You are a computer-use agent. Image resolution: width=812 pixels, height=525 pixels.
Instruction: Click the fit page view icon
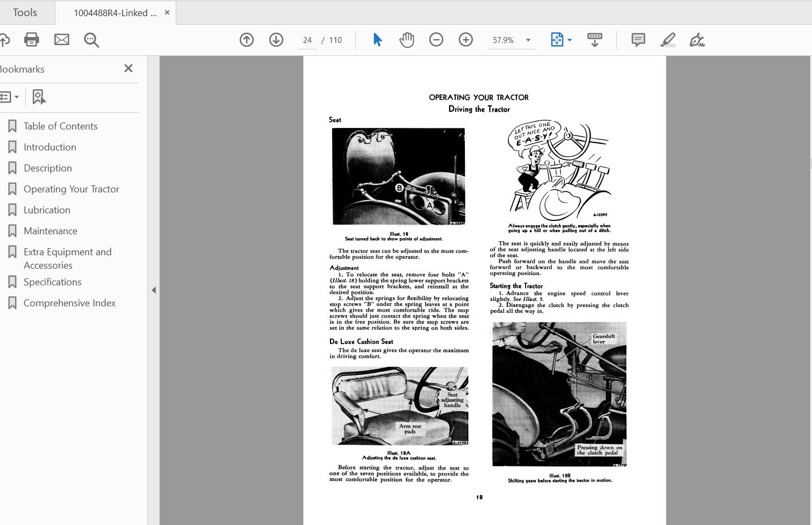tap(557, 40)
